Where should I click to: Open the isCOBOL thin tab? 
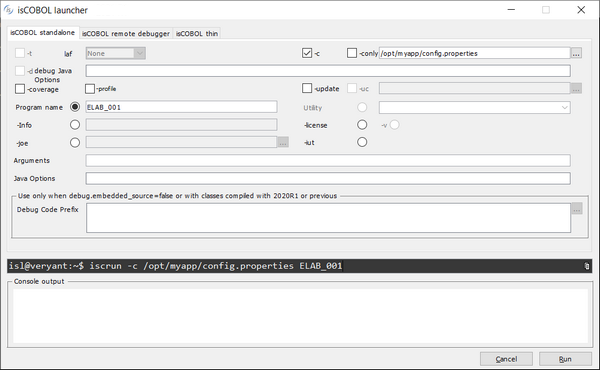click(x=197, y=34)
